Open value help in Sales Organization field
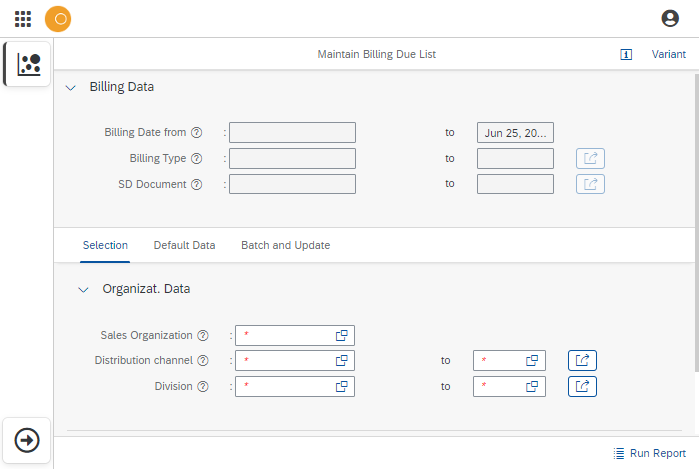 (x=341, y=336)
